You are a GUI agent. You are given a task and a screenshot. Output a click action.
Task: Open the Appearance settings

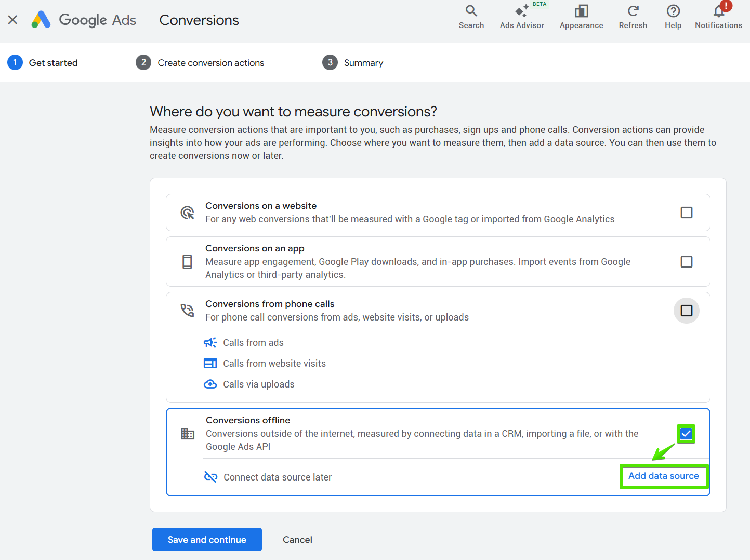pos(581,17)
